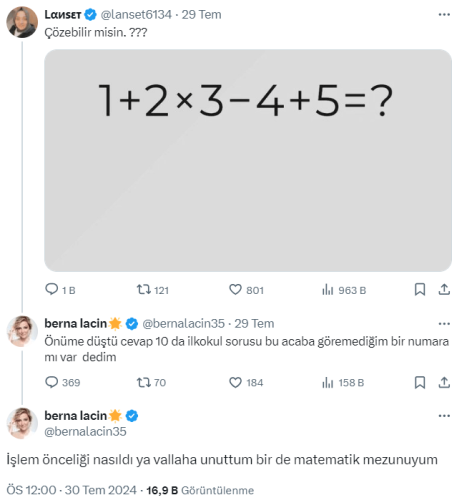This screenshot has height=500, width=462.
Task: Open more options menu on Lanset's tweet
Action: (444, 14)
